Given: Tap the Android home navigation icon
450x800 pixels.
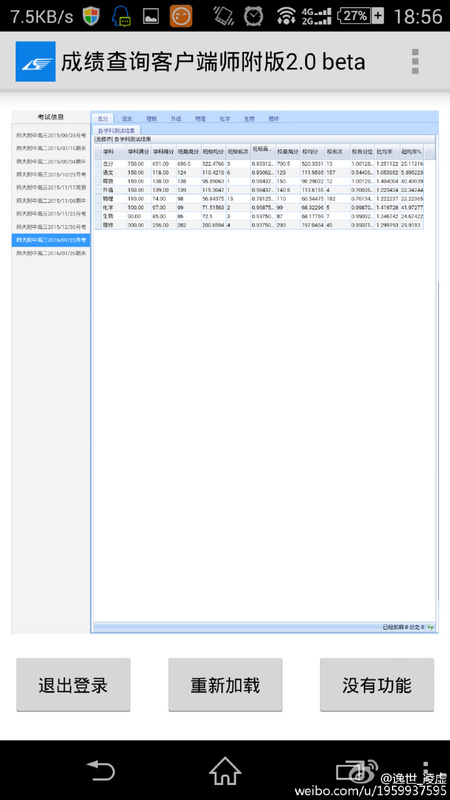Looking at the screenshot, I should [x=224, y=770].
